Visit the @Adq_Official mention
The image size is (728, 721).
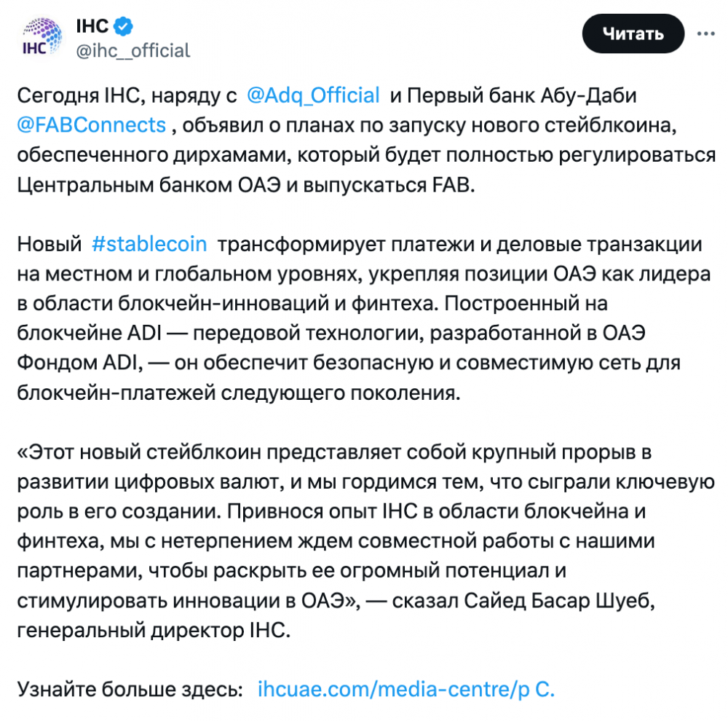tap(313, 95)
